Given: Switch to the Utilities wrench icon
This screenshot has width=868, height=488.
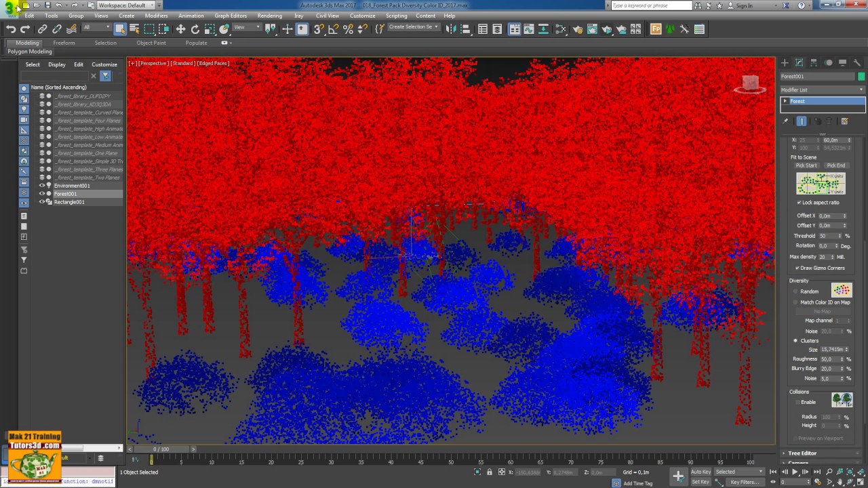Looking at the screenshot, I should click(857, 62).
